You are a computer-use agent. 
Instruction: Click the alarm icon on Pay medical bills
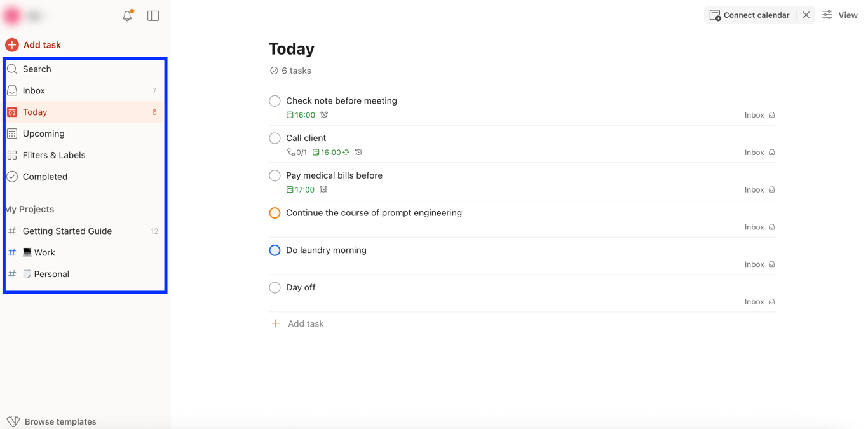[324, 189]
